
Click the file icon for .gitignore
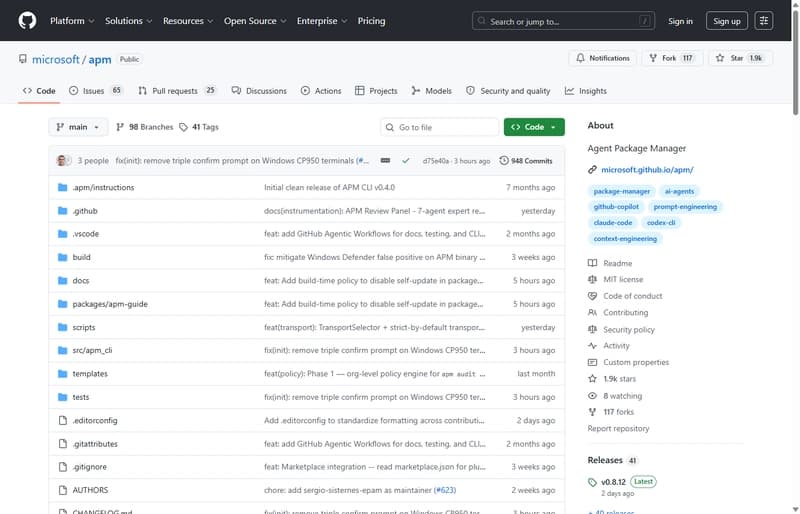[x=63, y=467]
